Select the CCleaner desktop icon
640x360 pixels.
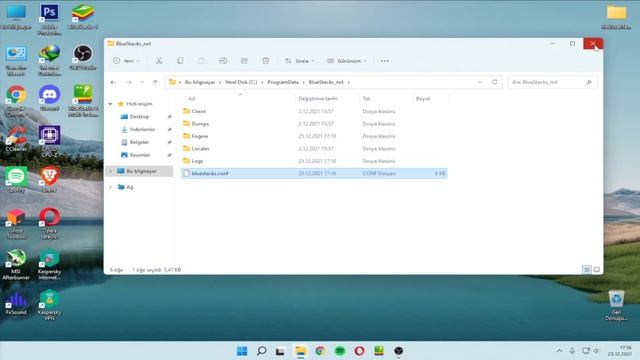(16, 139)
